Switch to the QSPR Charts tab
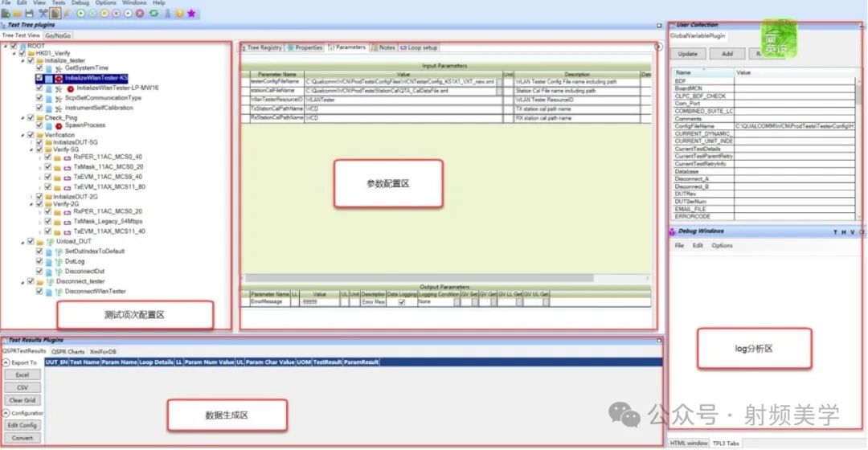The height and width of the screenshot is (450, 868). pos(68,352)
